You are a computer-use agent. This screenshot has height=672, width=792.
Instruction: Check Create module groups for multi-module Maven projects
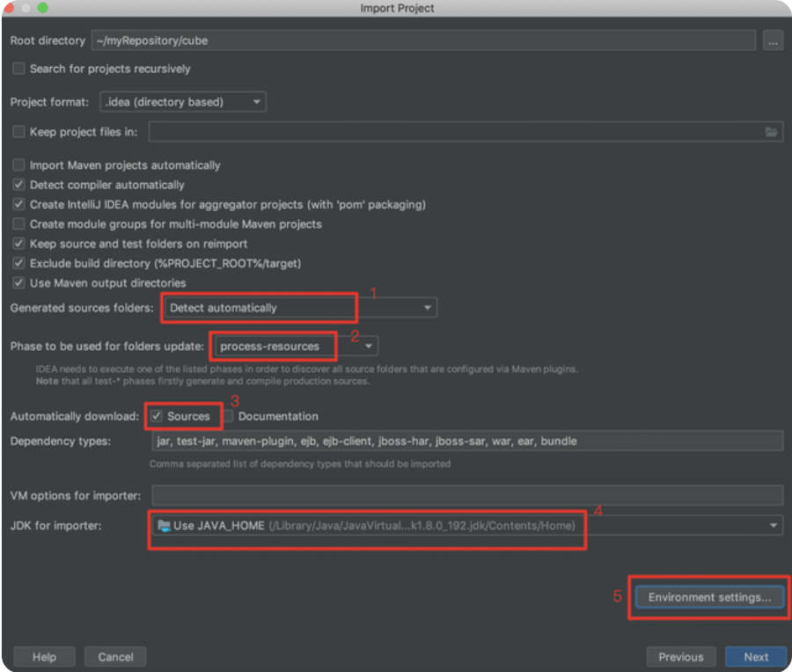(18, 223)
